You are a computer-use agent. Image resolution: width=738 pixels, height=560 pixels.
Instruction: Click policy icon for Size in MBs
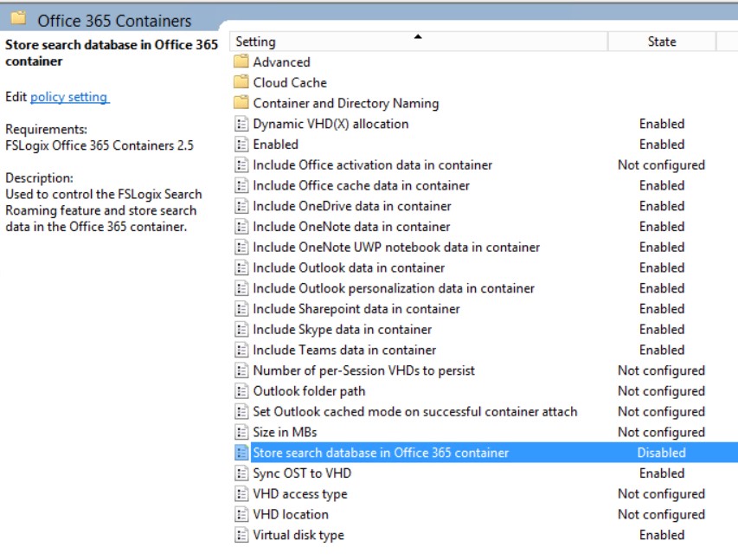coord(241,433)
